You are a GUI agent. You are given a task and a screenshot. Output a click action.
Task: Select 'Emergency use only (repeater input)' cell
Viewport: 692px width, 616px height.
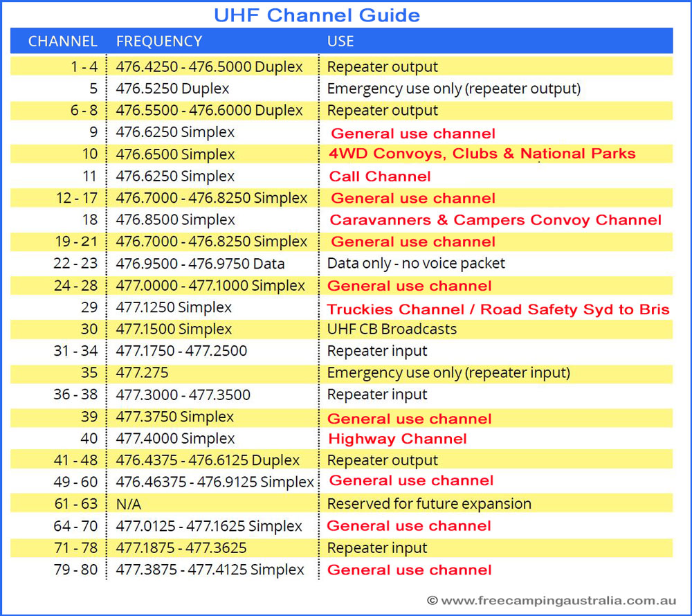pyautogui.click(x=448, y=373)
